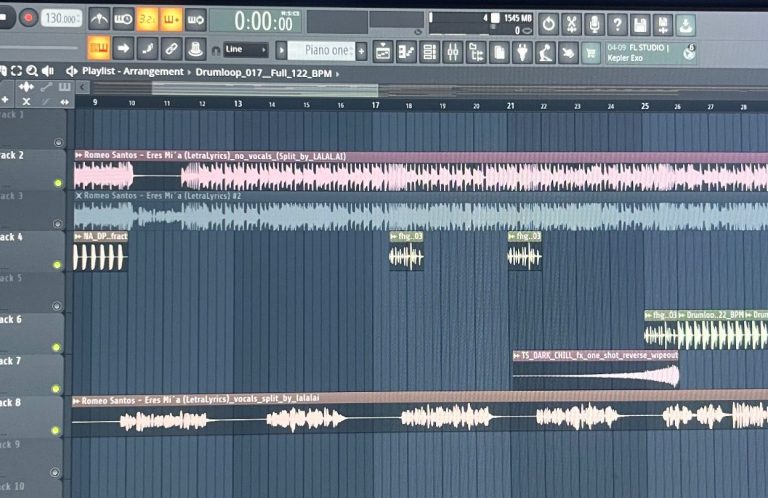Add new pattern with plus button
The width and height of the screenshot is (768, 498).
click(361, 50)
